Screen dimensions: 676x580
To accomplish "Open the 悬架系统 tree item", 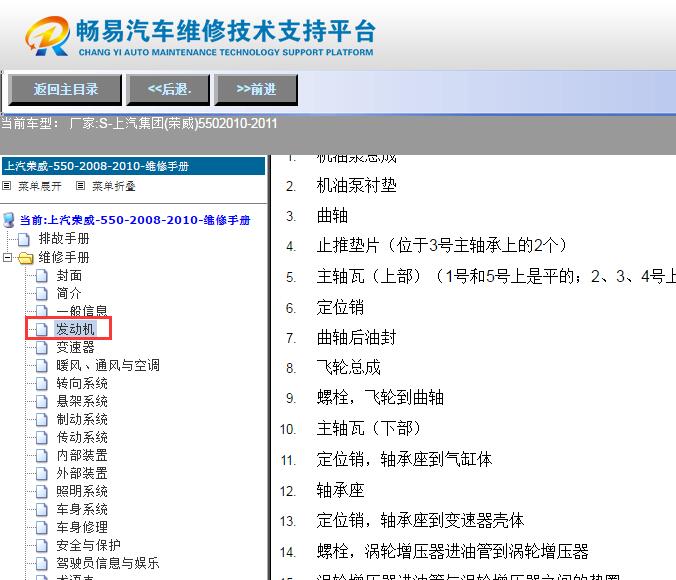I will click(82, 401).
